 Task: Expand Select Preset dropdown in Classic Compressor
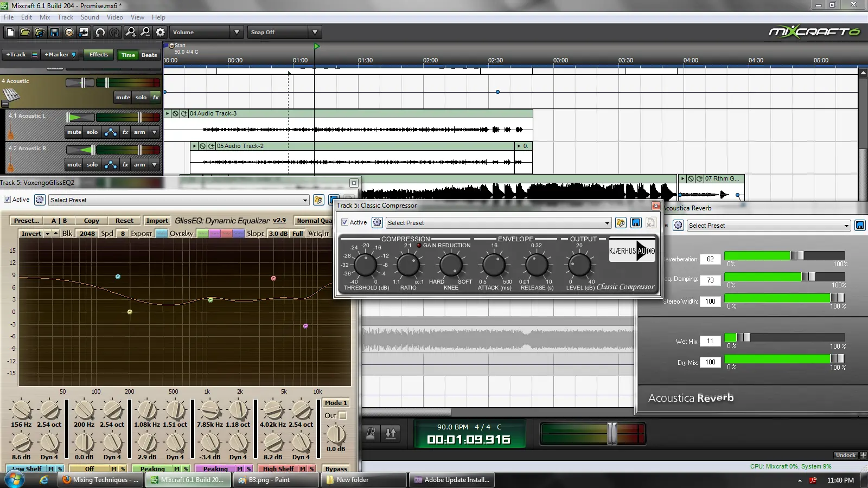click(x=607, y=223)
